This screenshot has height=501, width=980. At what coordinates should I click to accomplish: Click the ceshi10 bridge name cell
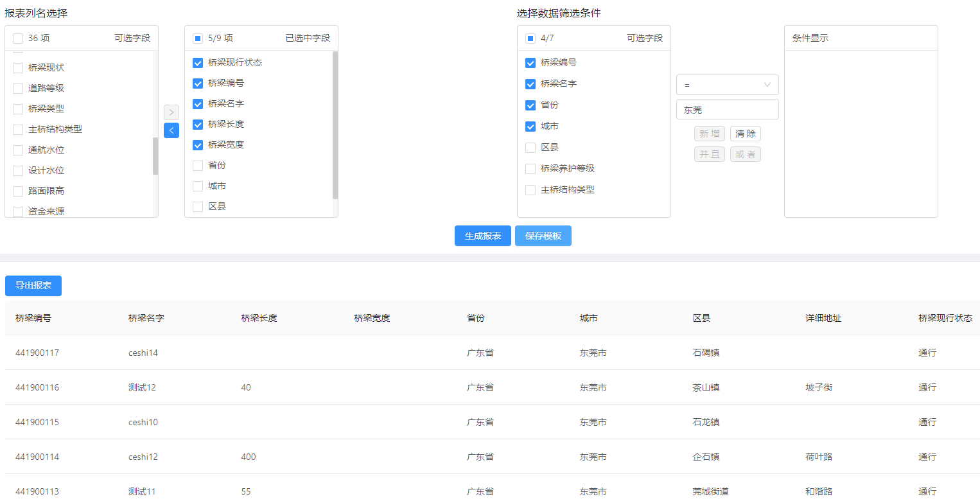point(143,422)
